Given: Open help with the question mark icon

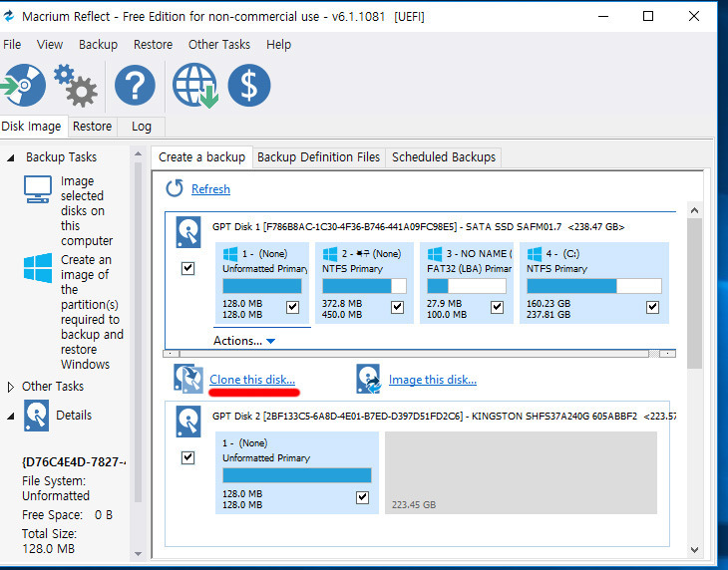Looking at the screenshot, I should 135,86.
